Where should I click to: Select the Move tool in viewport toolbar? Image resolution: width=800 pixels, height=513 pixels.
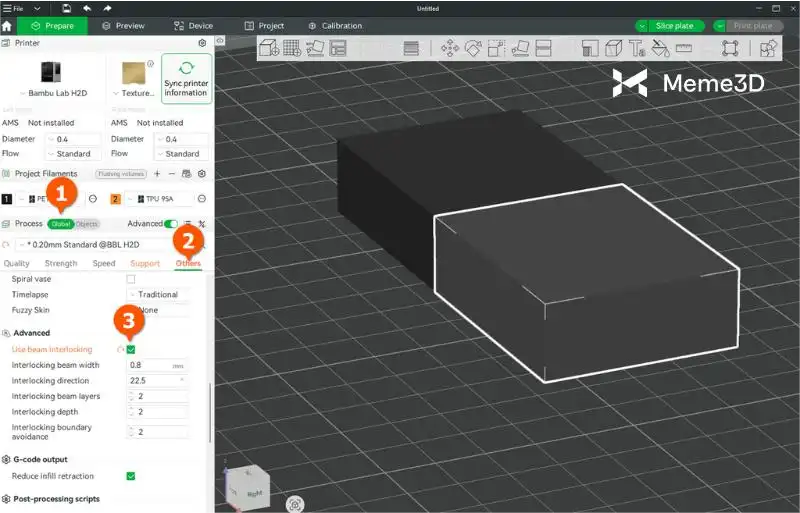450,47
